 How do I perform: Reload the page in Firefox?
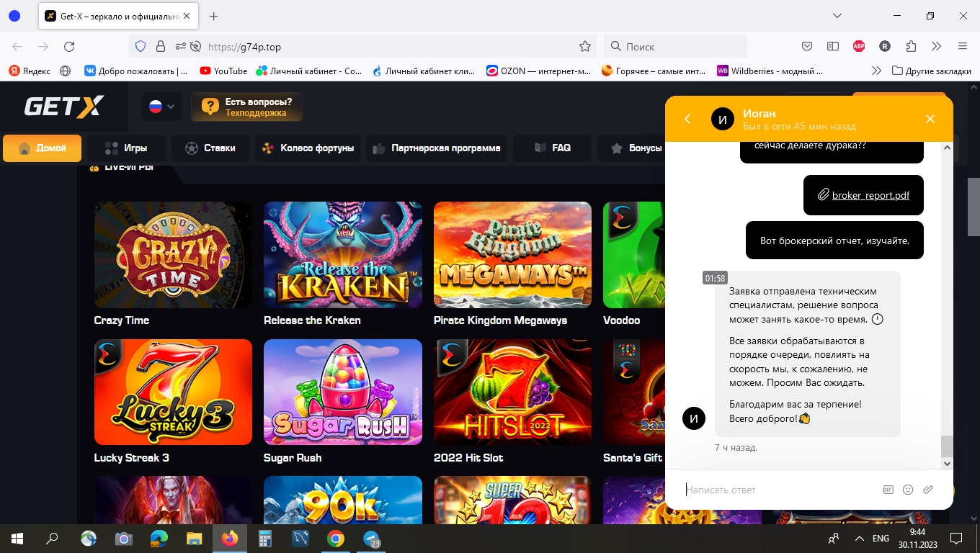[x=69, y=46]
